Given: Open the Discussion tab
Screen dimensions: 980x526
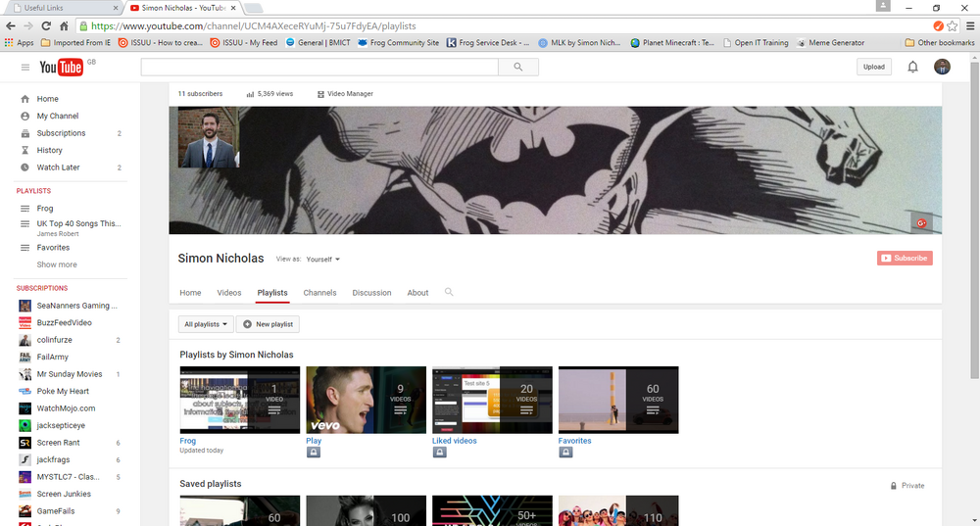Looking at the screenshot, I should pyautogui.click(x=371, y=293).
